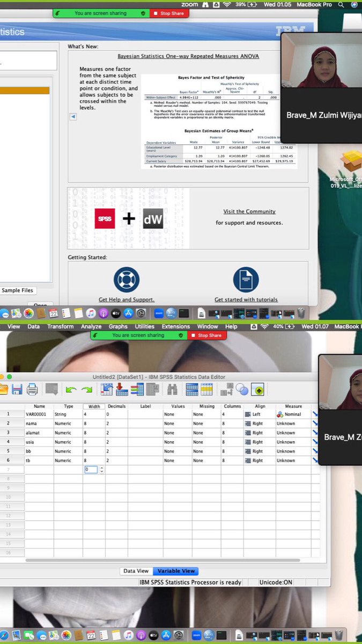Switch to the Data View tab
This screenshot has height=644, width=362.
coord(136,571)
